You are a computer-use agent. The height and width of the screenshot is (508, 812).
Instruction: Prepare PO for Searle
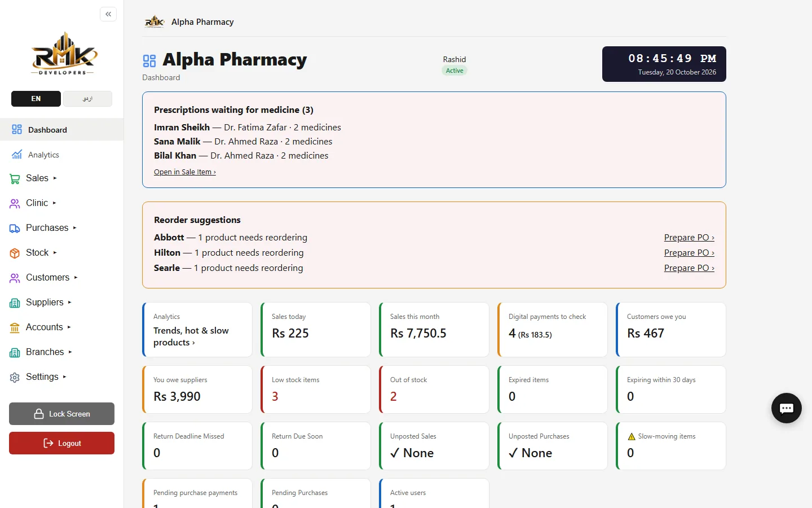[x=689, y=268]
